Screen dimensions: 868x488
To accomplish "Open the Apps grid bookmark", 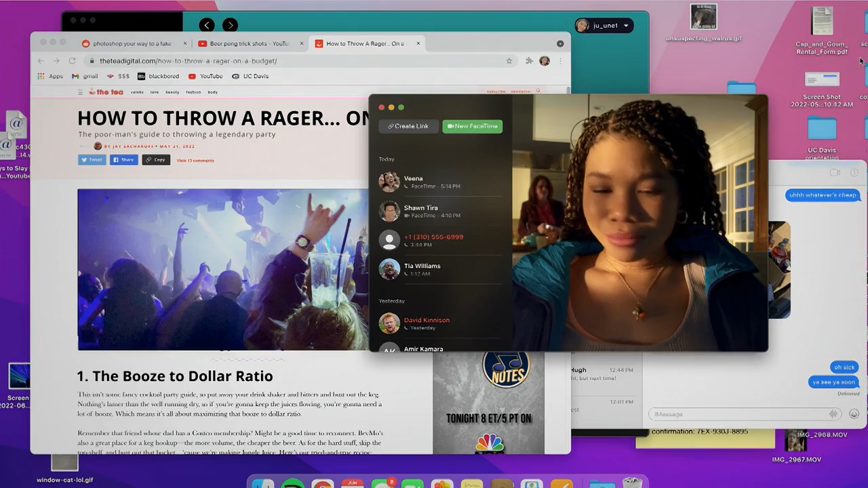I will (x=51, y=77).
